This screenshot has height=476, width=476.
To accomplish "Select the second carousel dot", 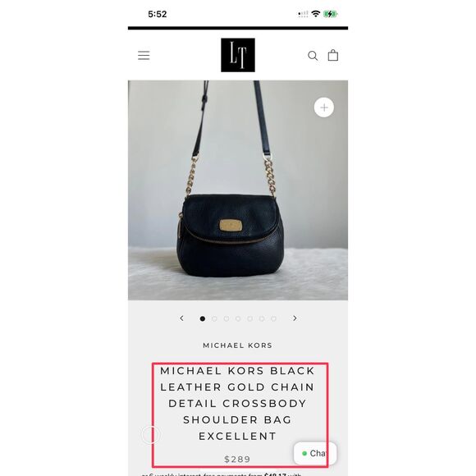I will click(x=214, y=318).
